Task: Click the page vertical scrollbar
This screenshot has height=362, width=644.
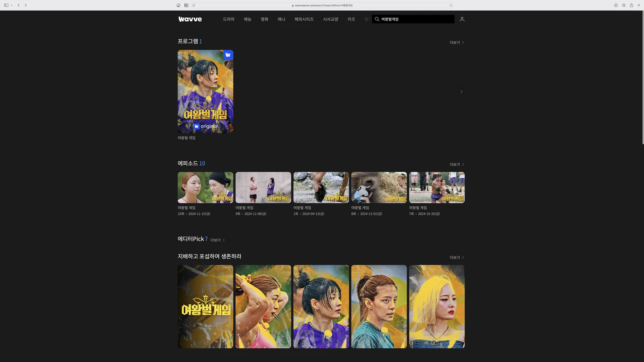Action: (x=643, y=78)
